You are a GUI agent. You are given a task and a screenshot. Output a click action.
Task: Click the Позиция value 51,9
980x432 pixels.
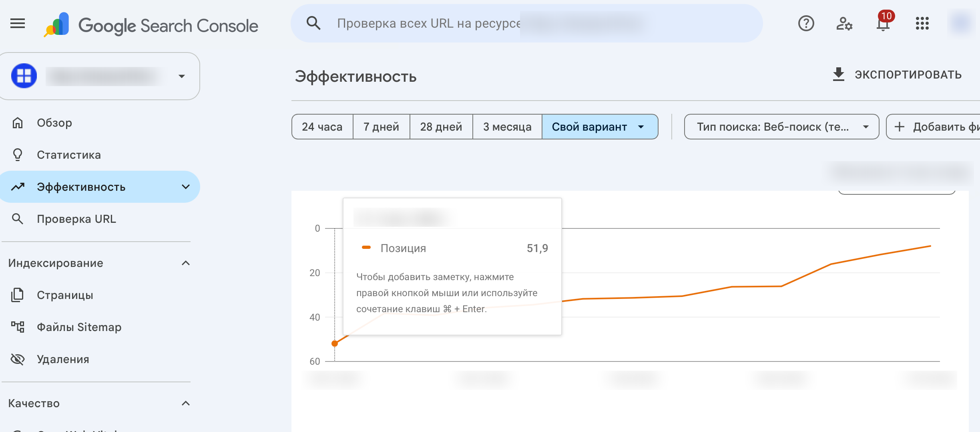[537, 248]
